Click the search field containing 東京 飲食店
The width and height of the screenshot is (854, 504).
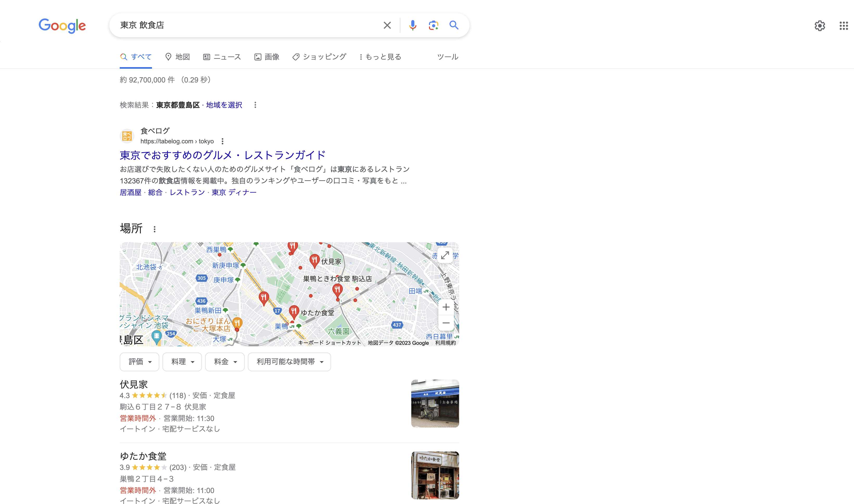pyautogui.click(x=248, y=25)
